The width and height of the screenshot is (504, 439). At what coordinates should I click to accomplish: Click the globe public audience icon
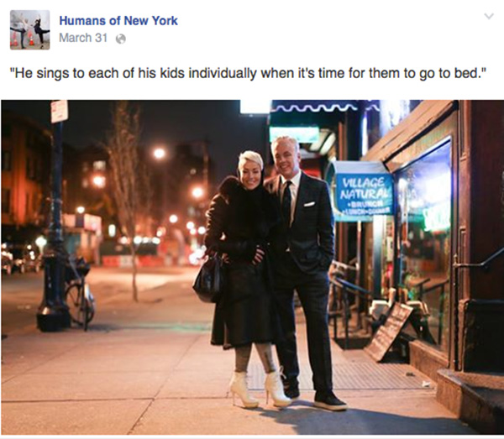pyautogui.click(x=120, y=39)
